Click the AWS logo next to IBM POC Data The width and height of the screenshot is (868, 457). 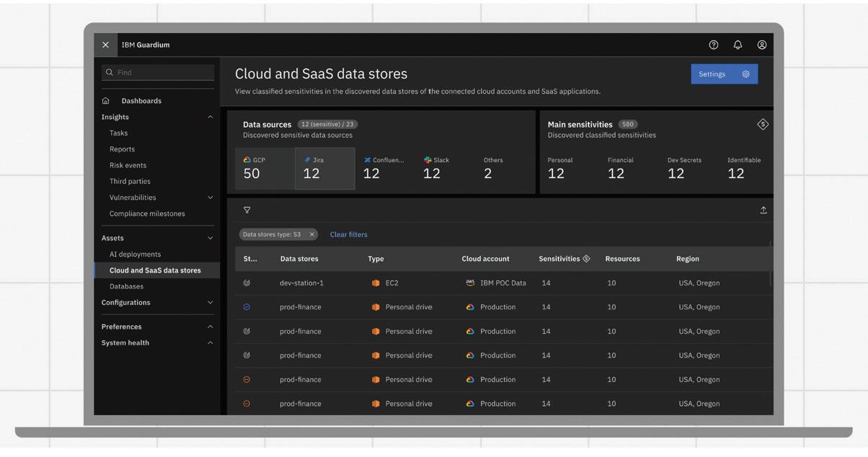tap(470, 283)
